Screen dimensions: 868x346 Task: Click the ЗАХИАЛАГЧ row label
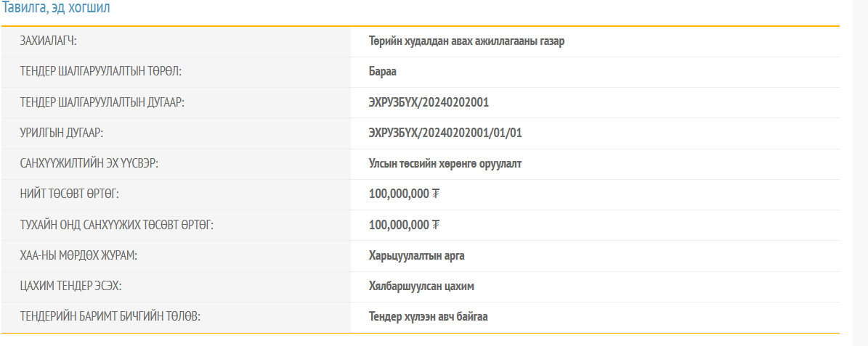tap(48, 41)
